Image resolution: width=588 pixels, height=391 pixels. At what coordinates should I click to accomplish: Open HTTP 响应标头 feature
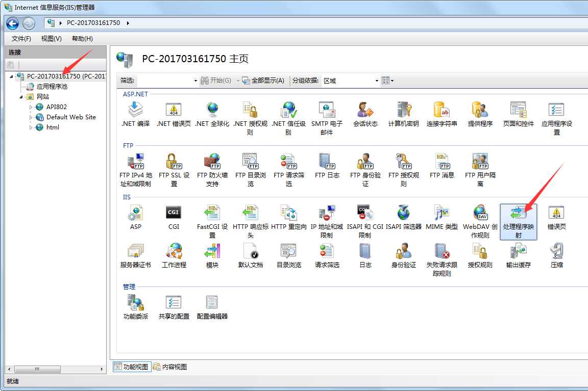tap(250, 222)
